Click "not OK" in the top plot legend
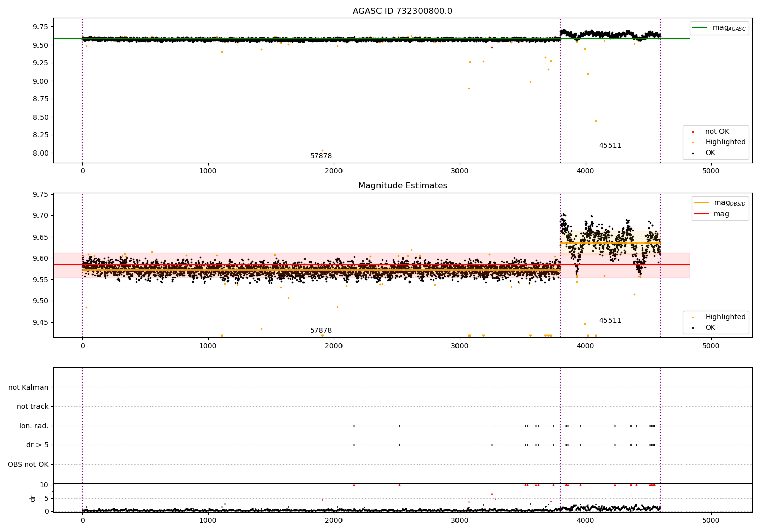 tap(717, 132)
